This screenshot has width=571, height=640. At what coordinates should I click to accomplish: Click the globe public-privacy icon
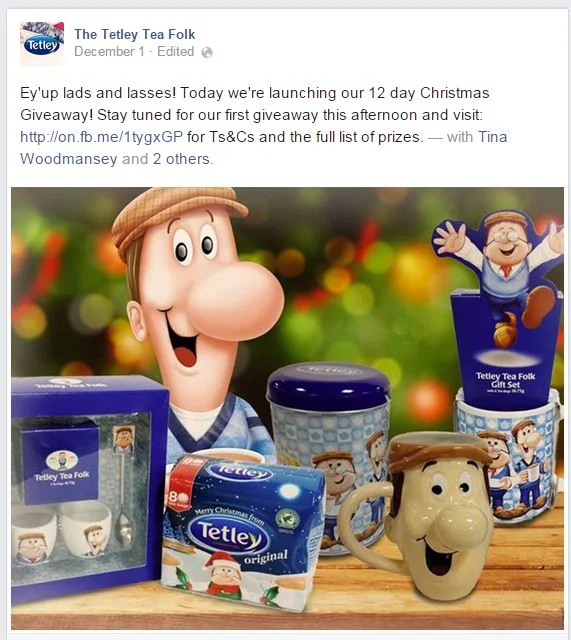point(207,52)
